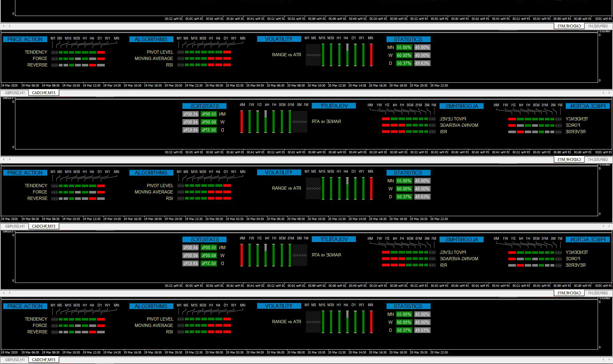Viewport: 613px width, 364px height.
Task: Click D 49.63% value in topmost unmirrored panel
Action: 422,63
